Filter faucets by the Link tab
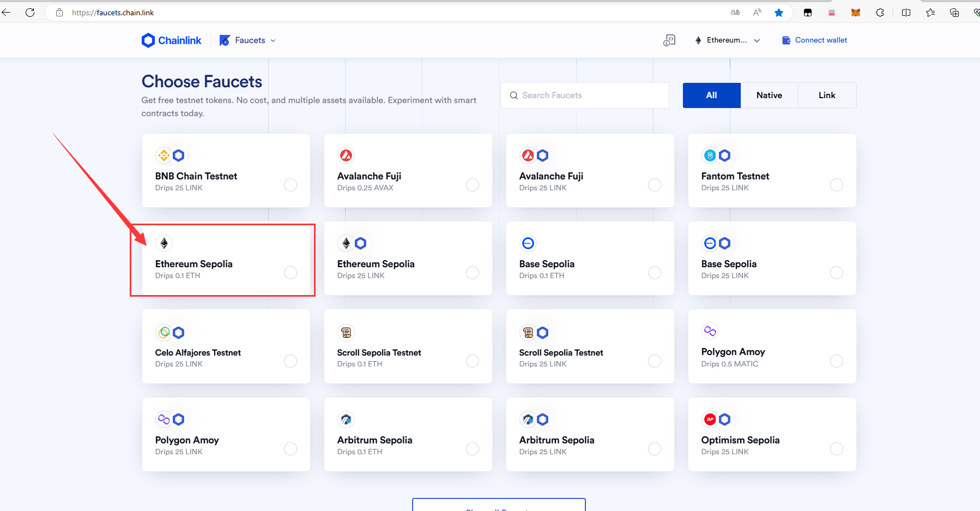The width and height of the screenshot is (980, 511). [x=827, y=95]
